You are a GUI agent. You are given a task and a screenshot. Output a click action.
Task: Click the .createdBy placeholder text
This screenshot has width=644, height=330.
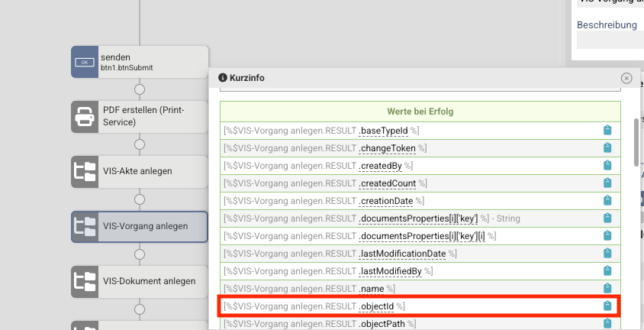coord(380,166)
